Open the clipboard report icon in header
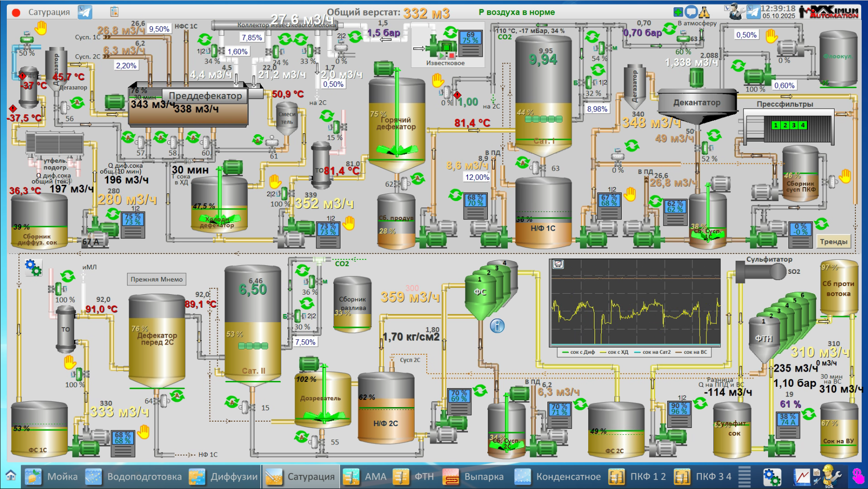Screen dimensions: 868x489 pos(114,12)
